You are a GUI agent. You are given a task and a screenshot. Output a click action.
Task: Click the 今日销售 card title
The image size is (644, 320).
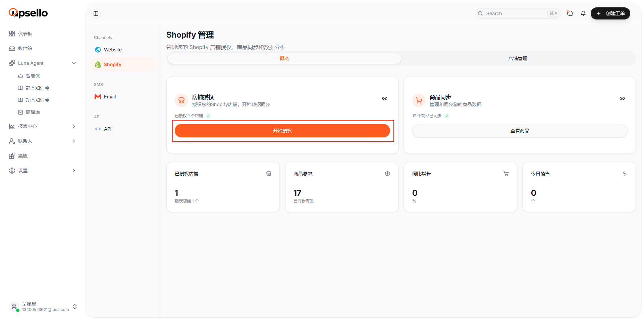pos(540,174)
